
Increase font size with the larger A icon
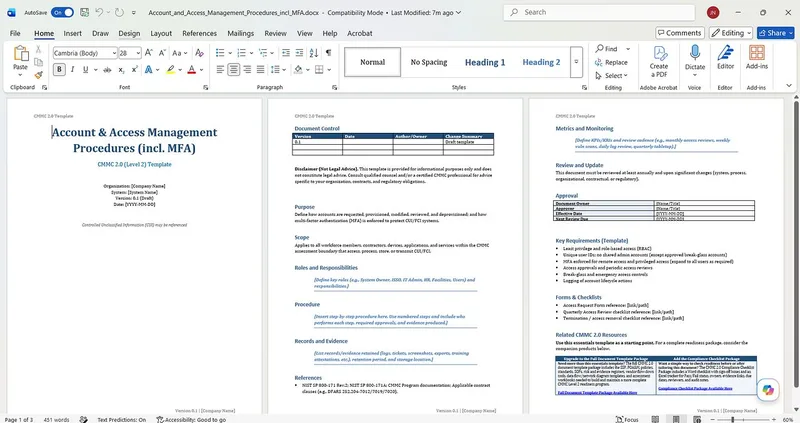click(x=149, y=53)
